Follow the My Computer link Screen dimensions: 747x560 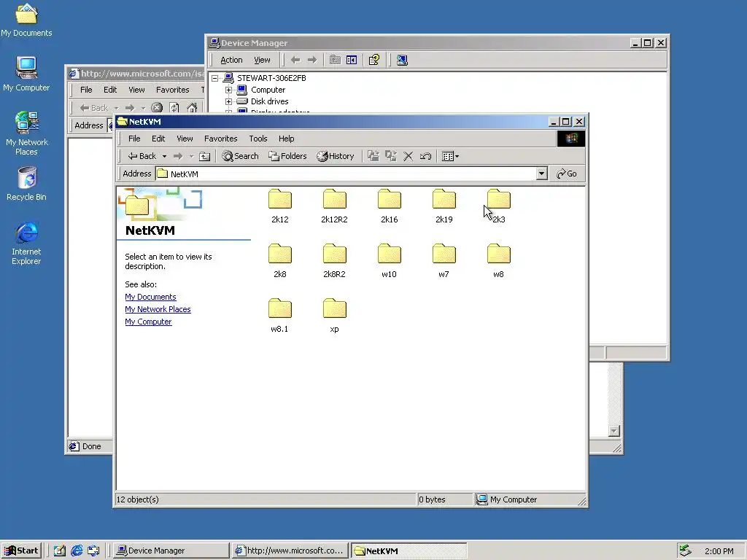(148, 322)
